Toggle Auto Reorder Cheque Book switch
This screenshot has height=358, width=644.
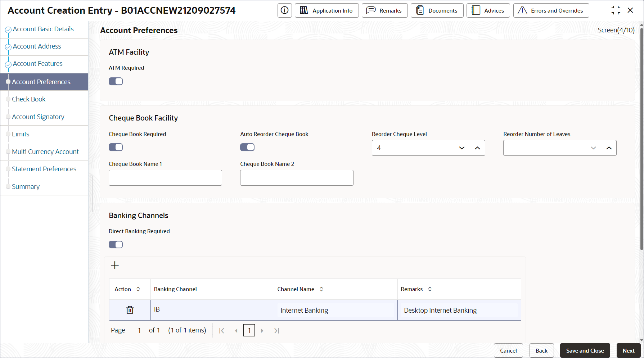[247, 147]
